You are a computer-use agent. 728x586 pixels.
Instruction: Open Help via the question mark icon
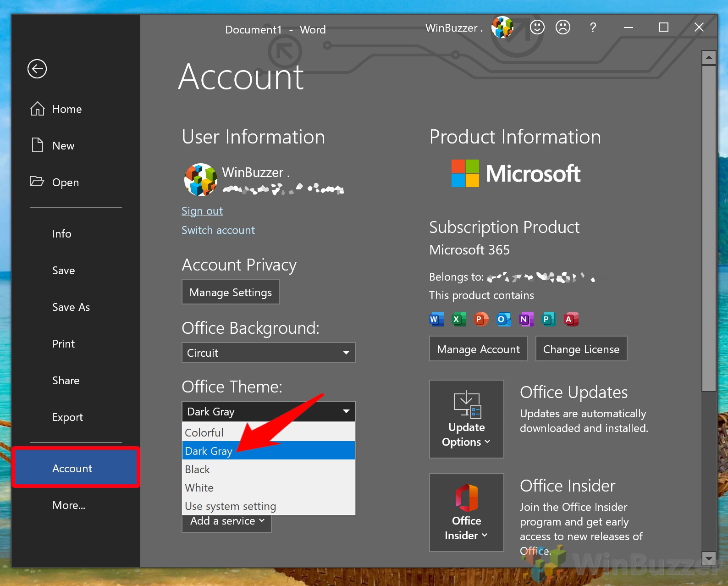pos(593,28)
